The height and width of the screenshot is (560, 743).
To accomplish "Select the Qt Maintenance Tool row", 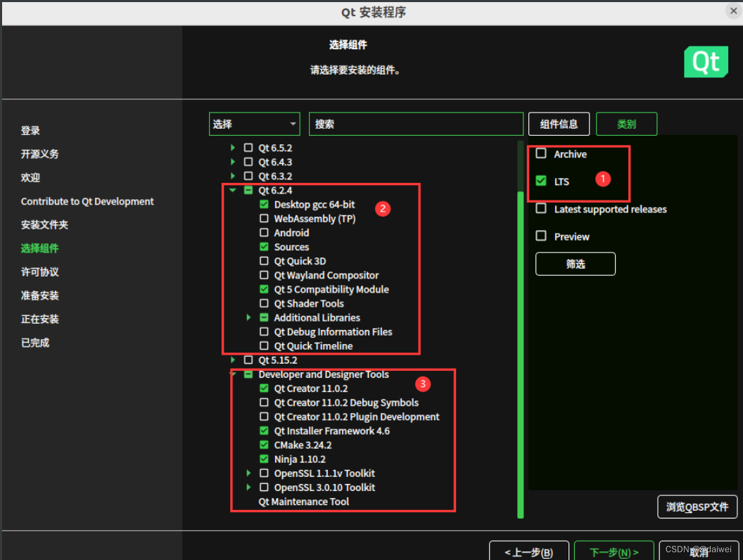I will pyautogui.click(x=304, y=502).
